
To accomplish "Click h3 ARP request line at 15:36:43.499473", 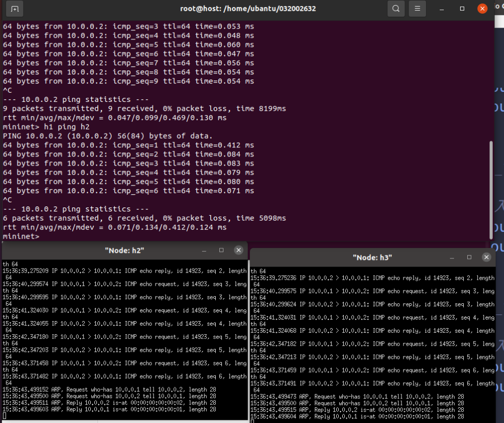I will pyautogui.click(x=358, y=396).
